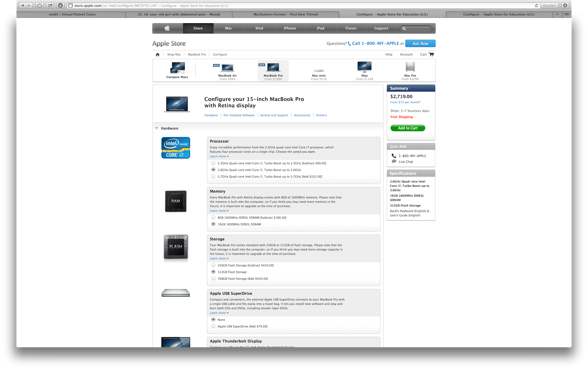Viewport: 588px width, 370px height.
Task: Open the iTunes tab in Apple nav
Action: [x=351, y=28]
